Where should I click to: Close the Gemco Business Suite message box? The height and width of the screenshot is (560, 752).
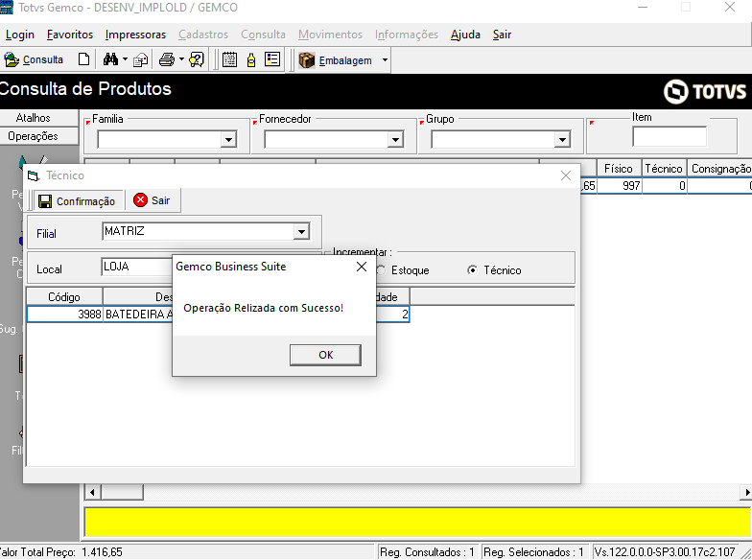(362, 267)
